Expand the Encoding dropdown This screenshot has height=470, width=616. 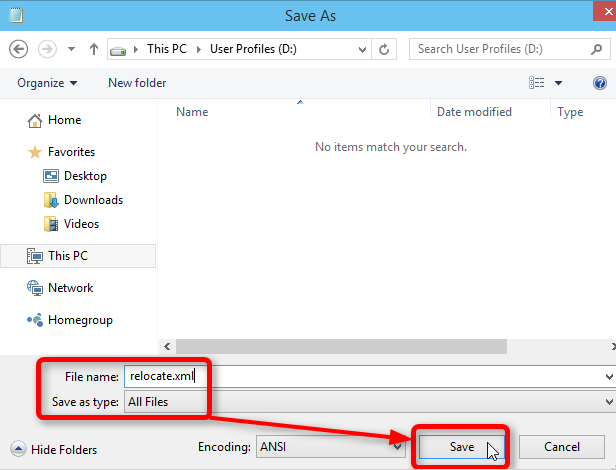click(396, 447)
